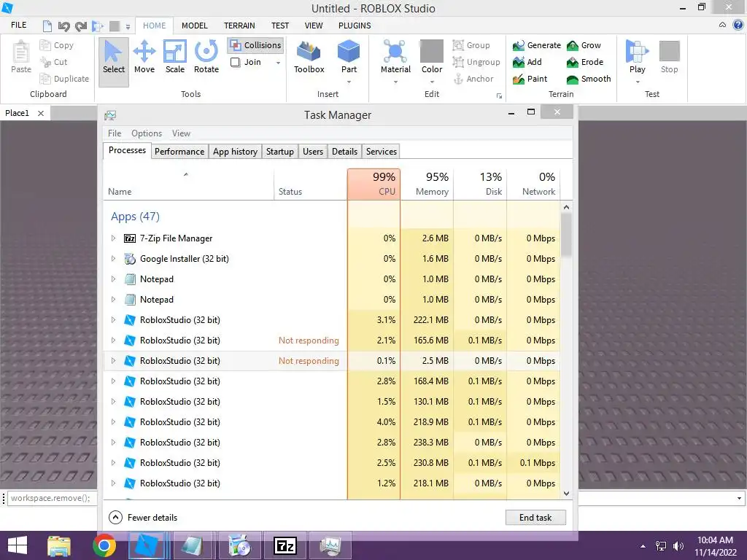Image resolution: width=747 pixels, height=560 pixels.
Task: Click the Anchor command
Action: coord(473,79)
